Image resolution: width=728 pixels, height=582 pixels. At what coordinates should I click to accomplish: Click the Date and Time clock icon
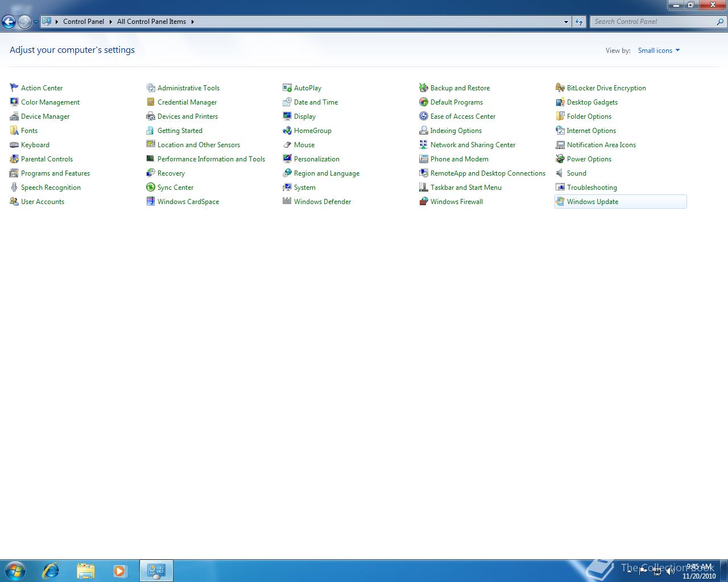pos(287,102)
